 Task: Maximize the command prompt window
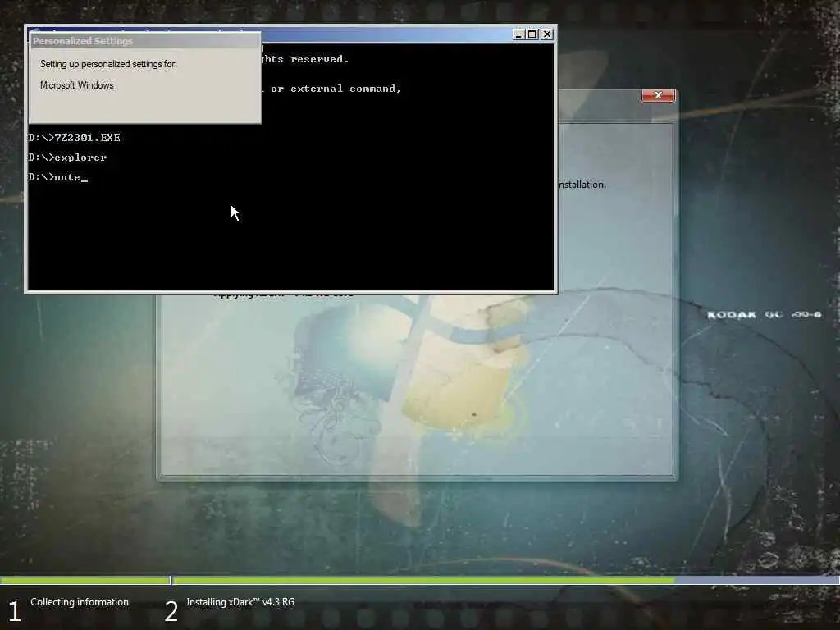(x=532, y=34)
